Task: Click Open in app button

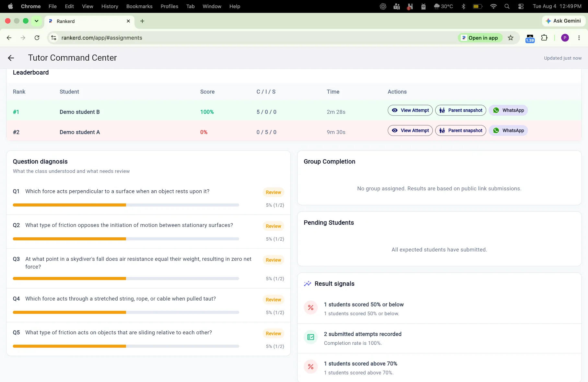Action: coord(480,38)
